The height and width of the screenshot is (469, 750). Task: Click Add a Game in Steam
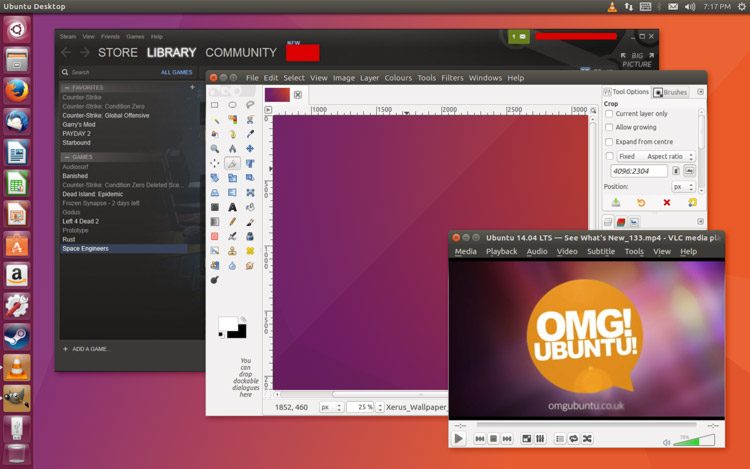86,349
